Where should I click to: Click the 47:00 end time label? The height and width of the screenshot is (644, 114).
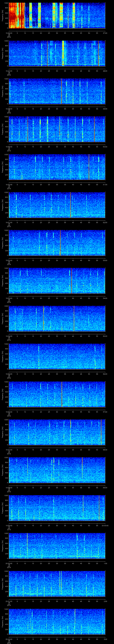(105, 33)
